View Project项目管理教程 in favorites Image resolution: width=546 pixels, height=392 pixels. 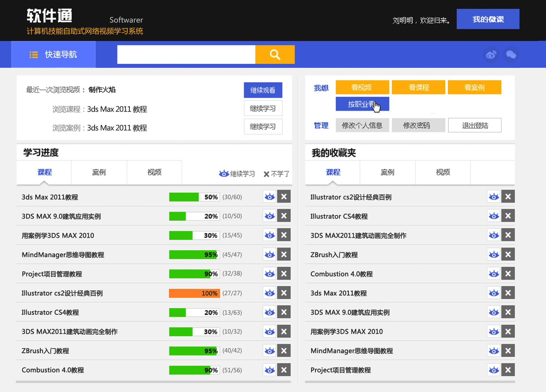(494, 370)
